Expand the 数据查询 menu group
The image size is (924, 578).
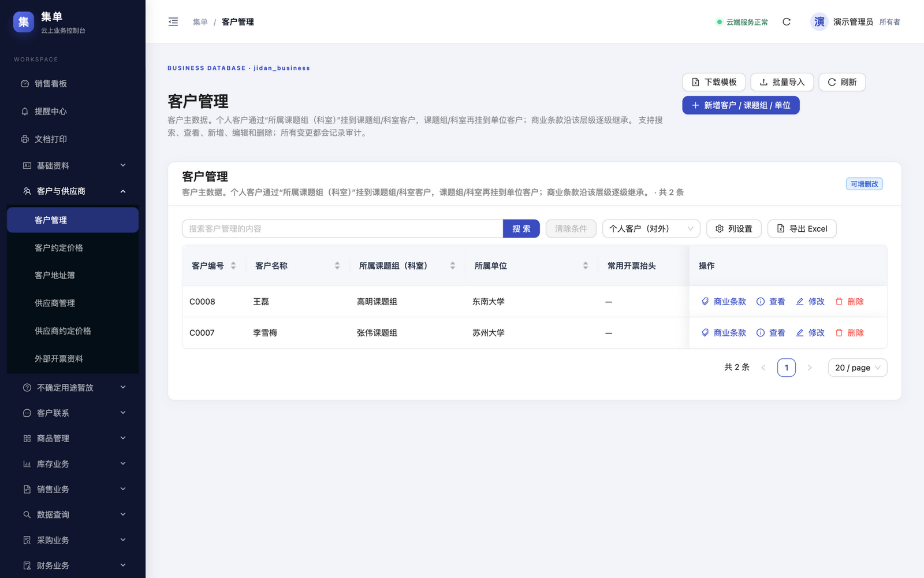(x=73, y=515)
